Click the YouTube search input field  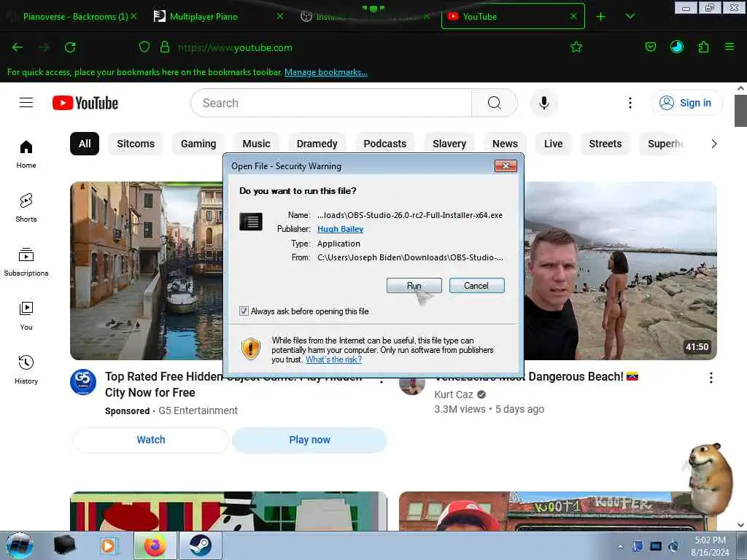coord(331,103)
